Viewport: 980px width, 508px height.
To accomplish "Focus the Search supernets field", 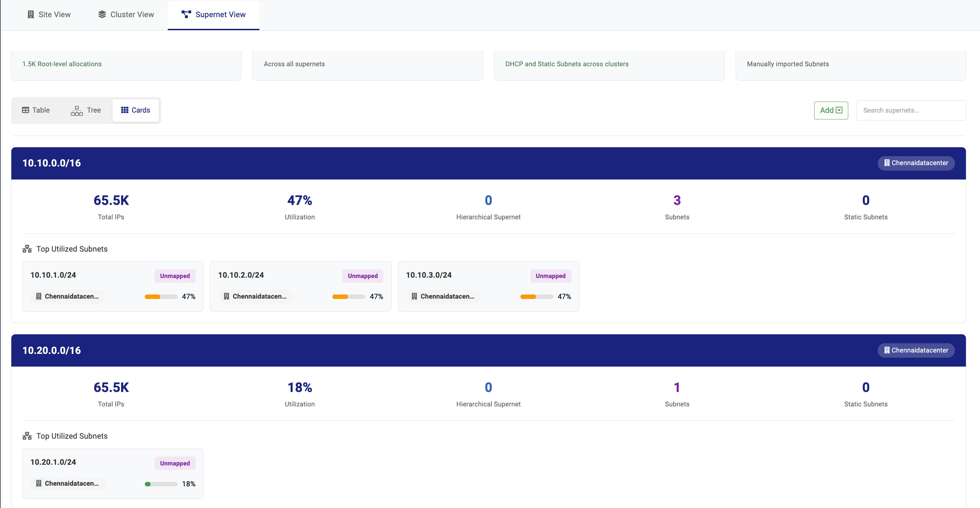I will tap(910, 110).
